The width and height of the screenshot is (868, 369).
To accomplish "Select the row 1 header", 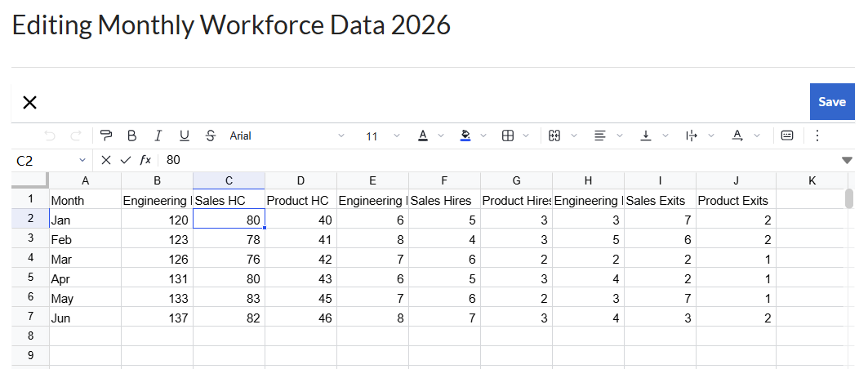I will (30, 199).
